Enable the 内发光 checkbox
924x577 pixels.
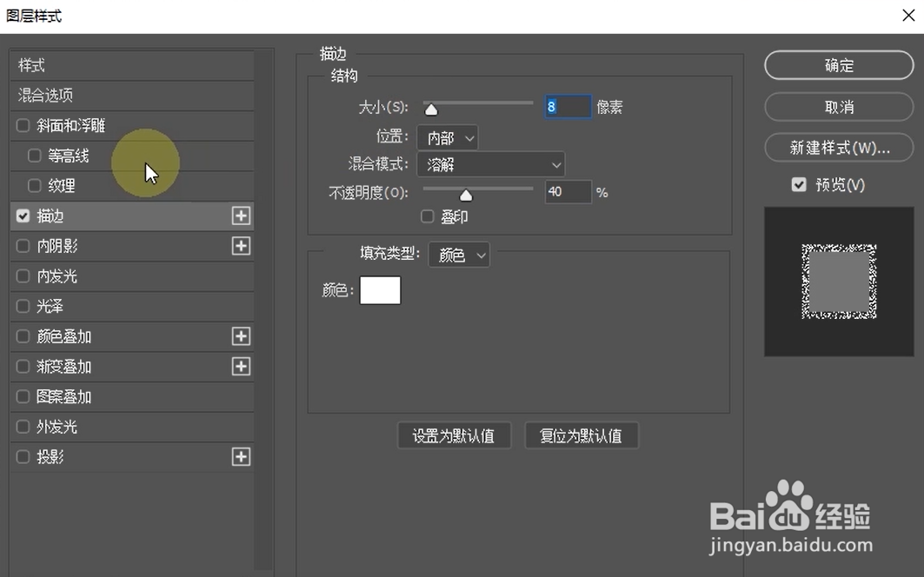click(x=23, y=275)
